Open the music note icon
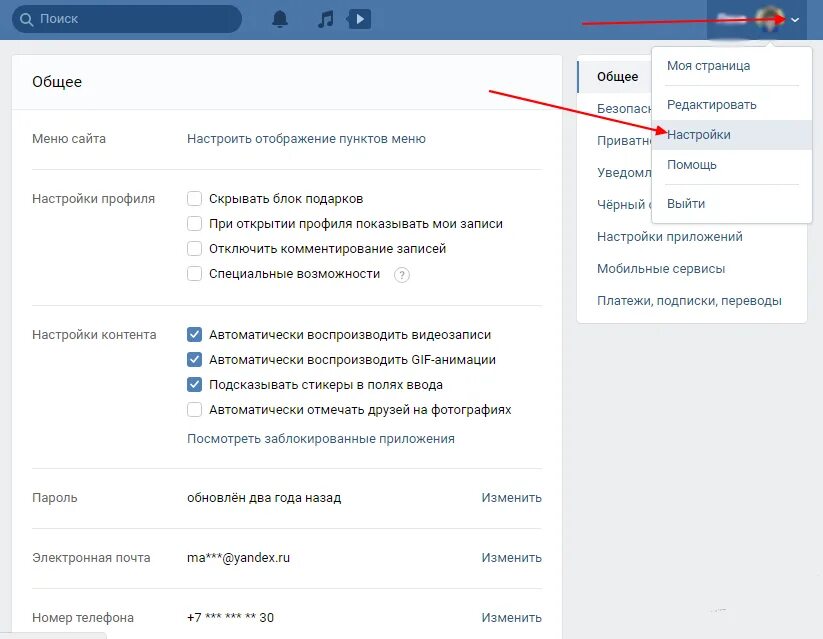This screenshot has width=823, height=639. point(325,19)
